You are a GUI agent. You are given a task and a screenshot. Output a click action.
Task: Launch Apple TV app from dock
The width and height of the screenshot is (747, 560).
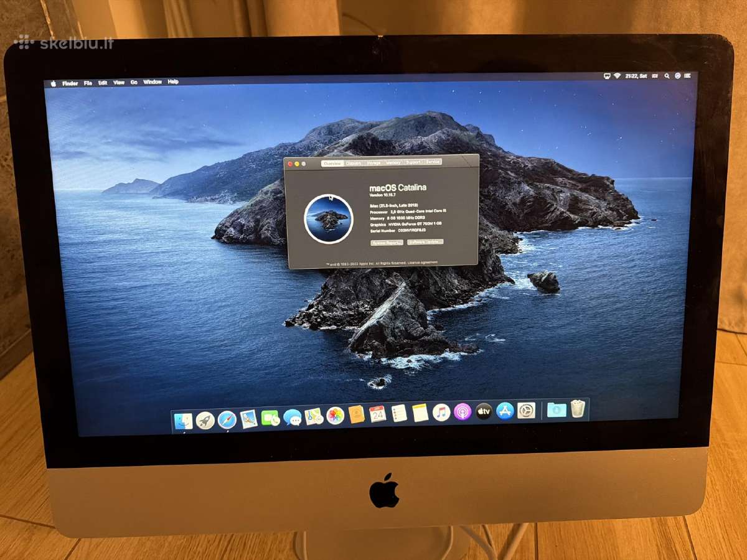coord(484,411)
